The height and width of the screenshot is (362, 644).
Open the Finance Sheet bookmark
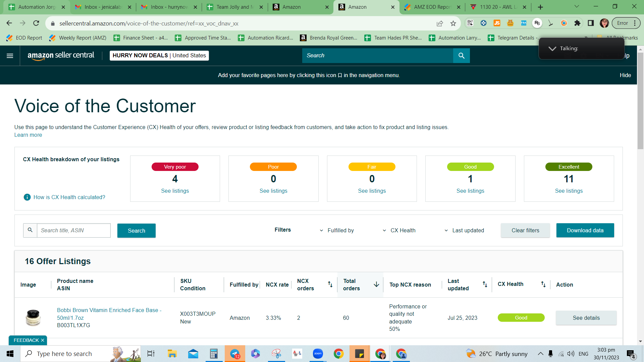click(x=141, y=38)
